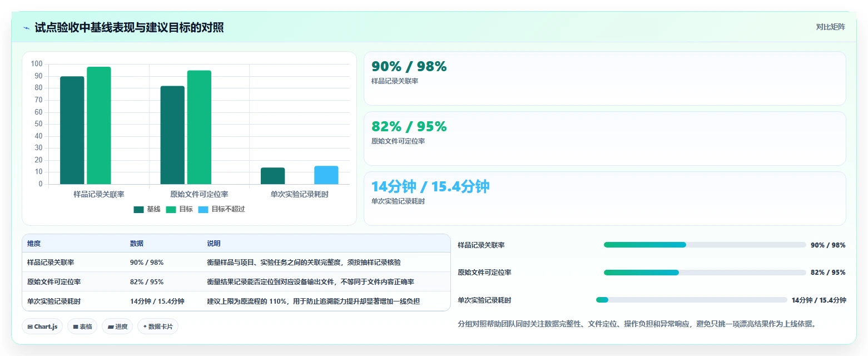The width and height of the screenshot is (868, 356).
Task: Toggle the 基线 legend item in chart
Action: pyautogui.click(x=147, y=209)
